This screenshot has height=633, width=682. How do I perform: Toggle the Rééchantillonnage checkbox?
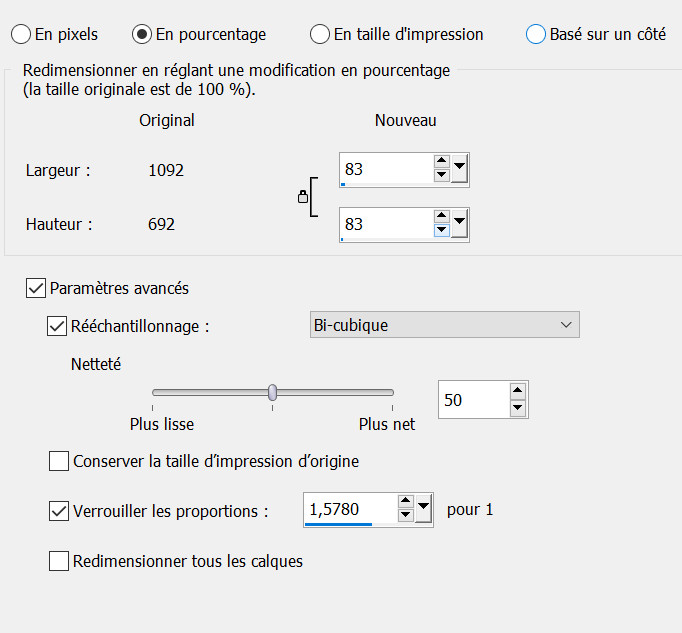[57, 325]
